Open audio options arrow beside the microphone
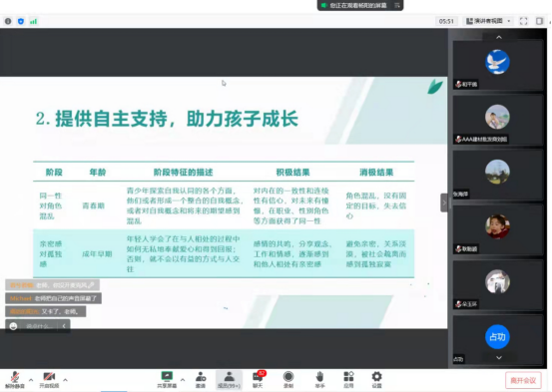 click(x=31, y=380)
